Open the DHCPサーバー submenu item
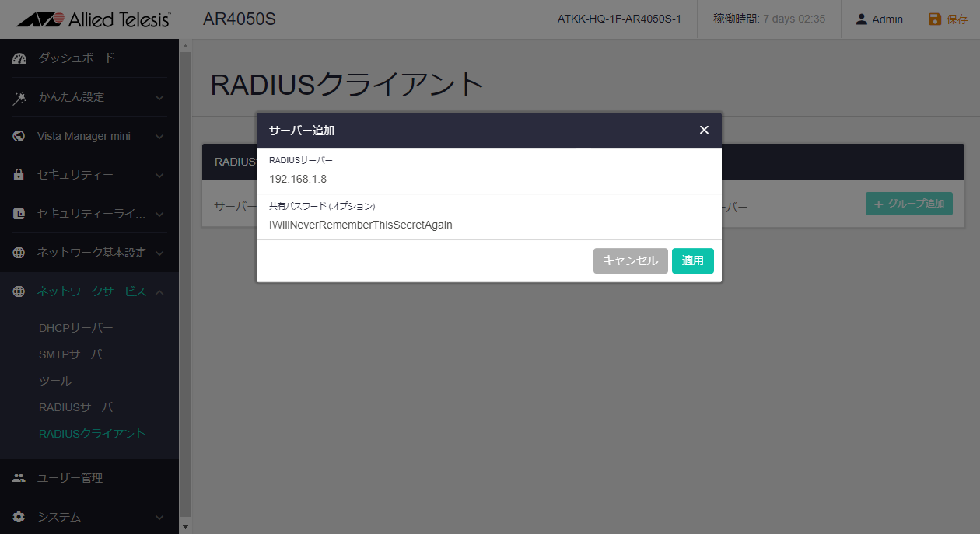 coord(75,328)
